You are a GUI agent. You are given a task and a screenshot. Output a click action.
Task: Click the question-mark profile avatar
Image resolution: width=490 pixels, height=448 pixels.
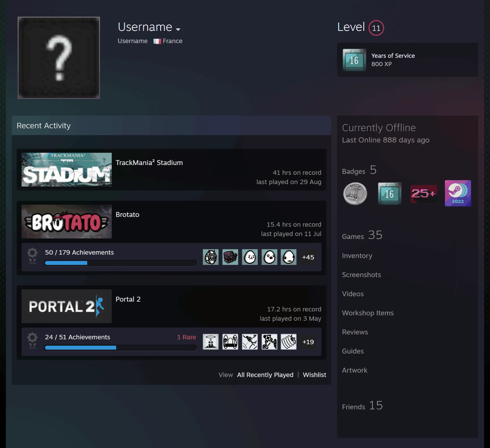pos(59,58)
